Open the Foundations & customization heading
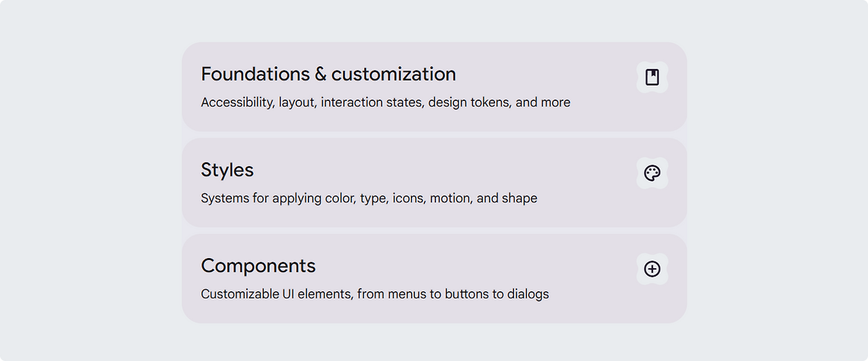Viewport: 868px width, 361px height. (x=328, y=74)
